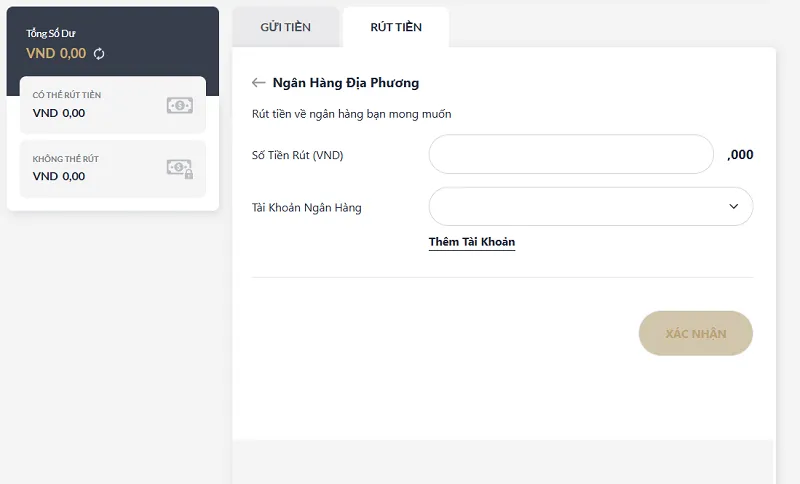Refresh the total balance amount
The height and width of the screenshot is (484, 800).
point(99,54)
